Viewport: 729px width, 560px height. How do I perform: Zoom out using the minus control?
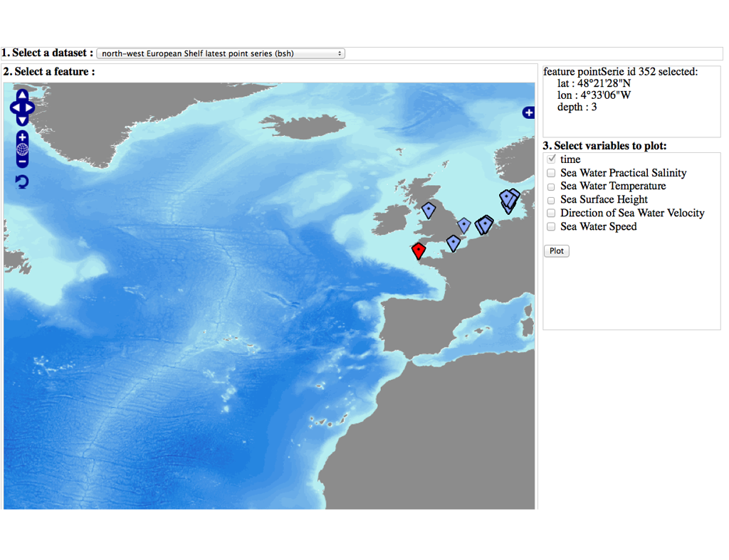pyautogui.click(x=22, y=162)
